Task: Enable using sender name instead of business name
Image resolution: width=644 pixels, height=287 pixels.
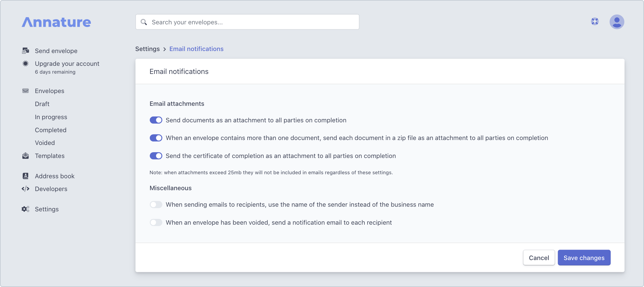Action: click(x=156, y=204)
